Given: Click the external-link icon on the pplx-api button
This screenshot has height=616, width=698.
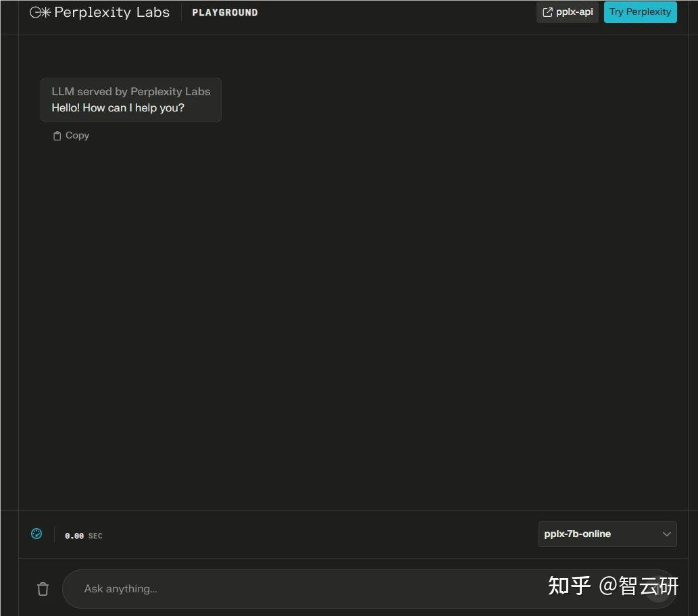Looking at the screenshot, I should (547, 11).
